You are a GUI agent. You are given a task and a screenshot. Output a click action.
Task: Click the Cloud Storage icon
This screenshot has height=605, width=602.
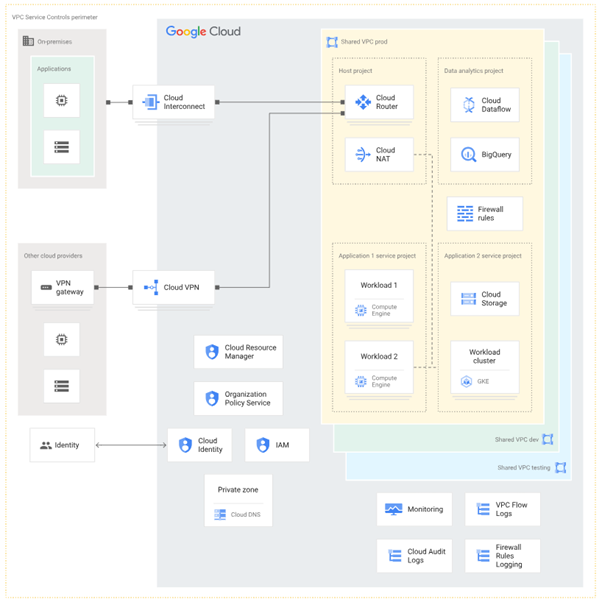pos(468,298)
